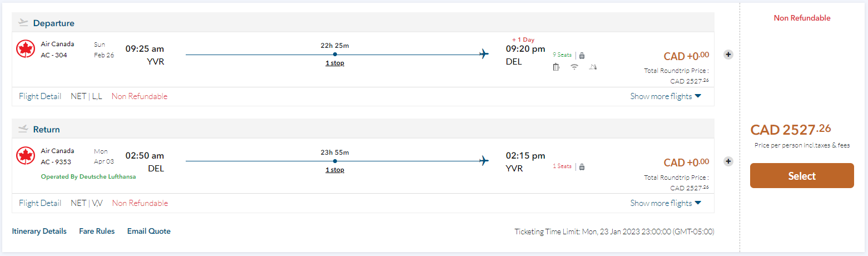Click the return flight baggage suitcase icon

pos(582,166)
